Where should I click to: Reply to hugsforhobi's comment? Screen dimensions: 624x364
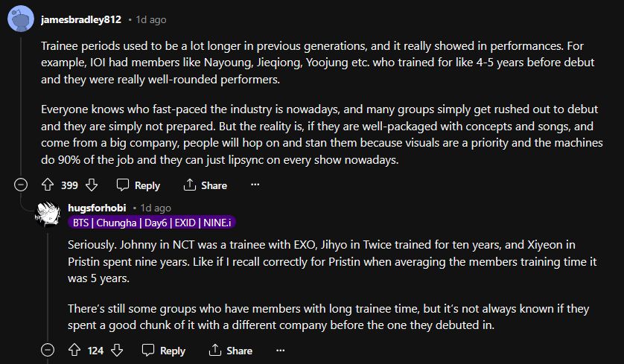point(164,350)
